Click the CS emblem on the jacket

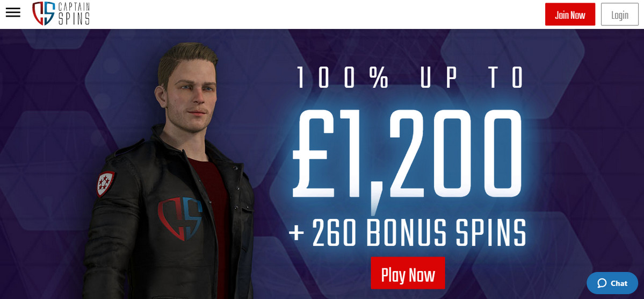click(180, 218)
